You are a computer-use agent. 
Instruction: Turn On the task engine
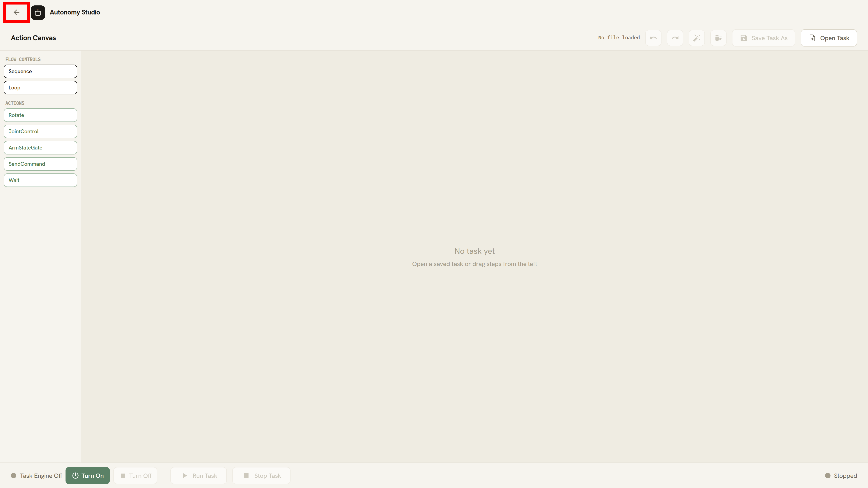tap(88, 476)
